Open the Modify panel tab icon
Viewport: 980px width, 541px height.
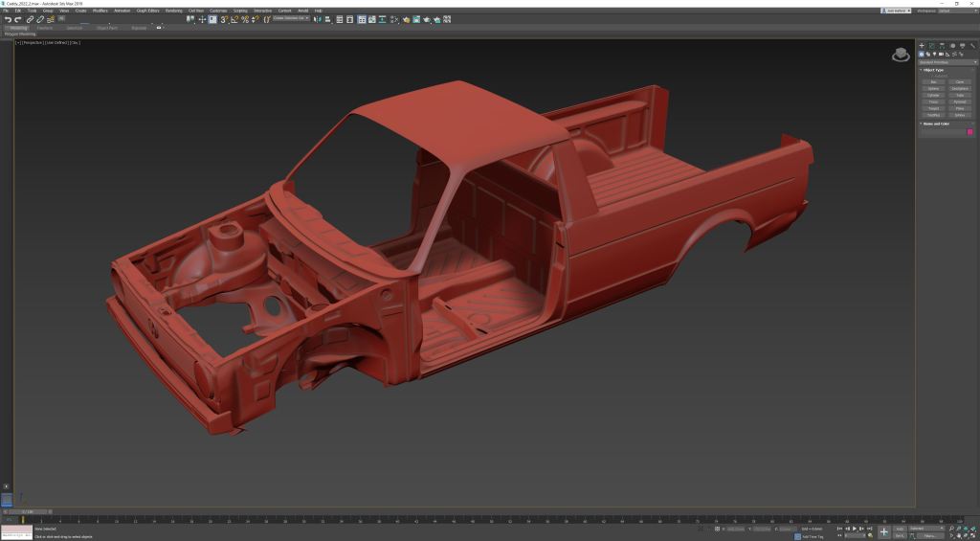pyautogui.click(x=931, y=45)
